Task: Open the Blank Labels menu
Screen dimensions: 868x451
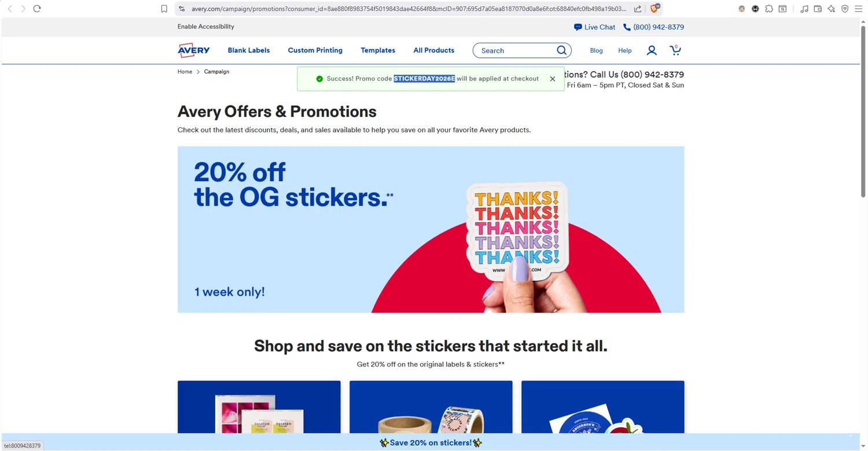Action: click(x=249, y=50)
